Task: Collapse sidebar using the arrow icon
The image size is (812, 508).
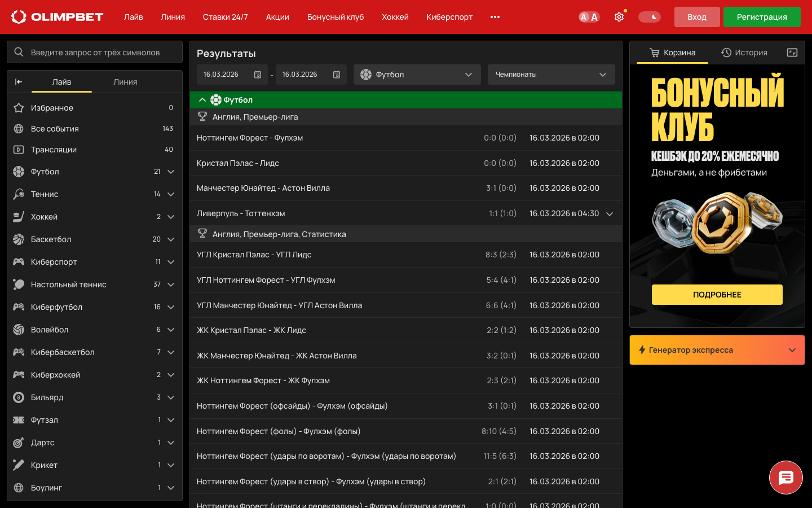Action: click(x=19, y=82)
